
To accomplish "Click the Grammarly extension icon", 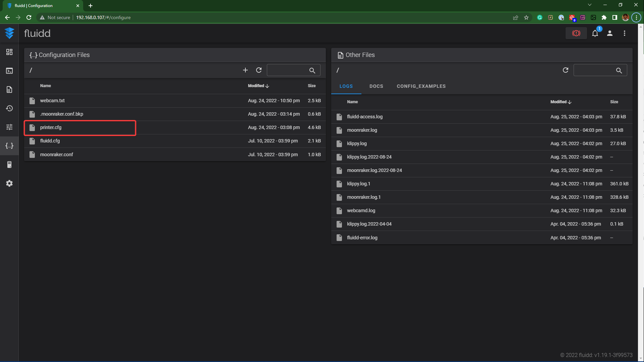I will coord(540,17).
